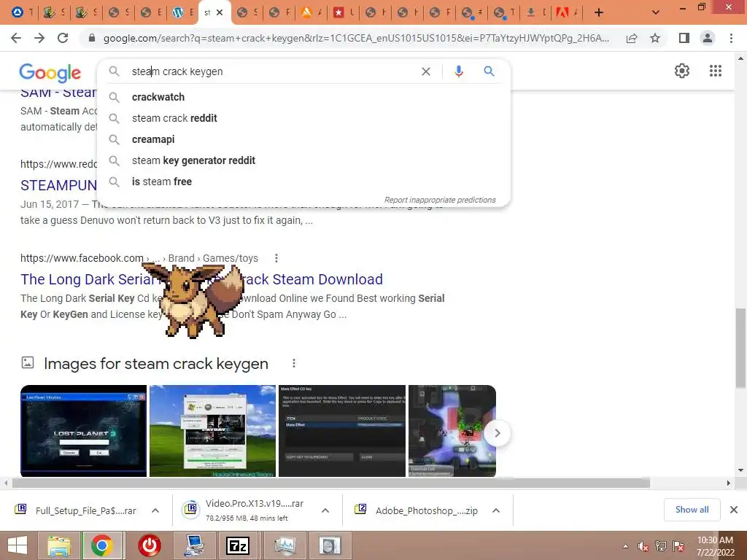Show hidden system tray icons
747x560 pixels.
pos(625,547)
